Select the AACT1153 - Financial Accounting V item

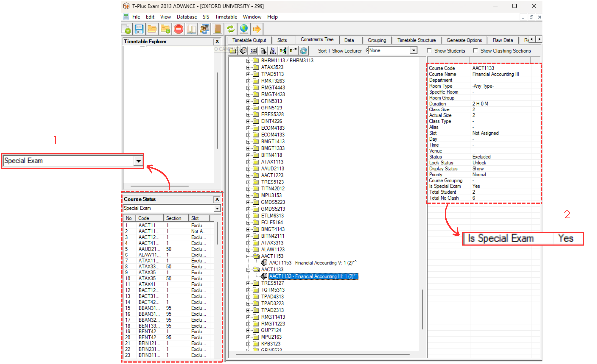click(313, 263)
